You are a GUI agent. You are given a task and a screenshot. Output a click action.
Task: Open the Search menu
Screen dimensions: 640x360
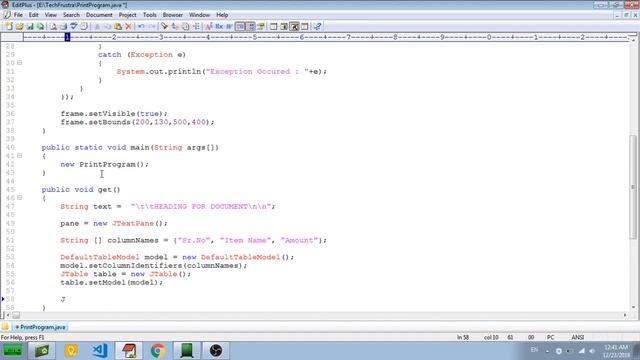71,15
